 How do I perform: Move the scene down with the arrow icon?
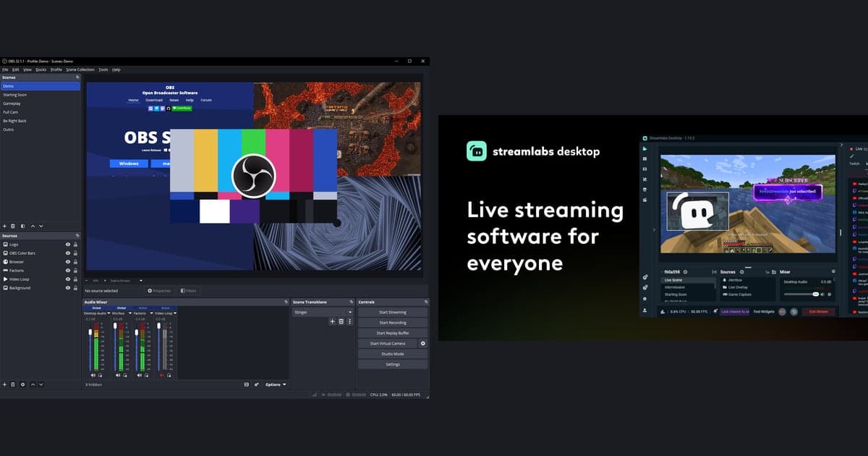click(41, 226)
